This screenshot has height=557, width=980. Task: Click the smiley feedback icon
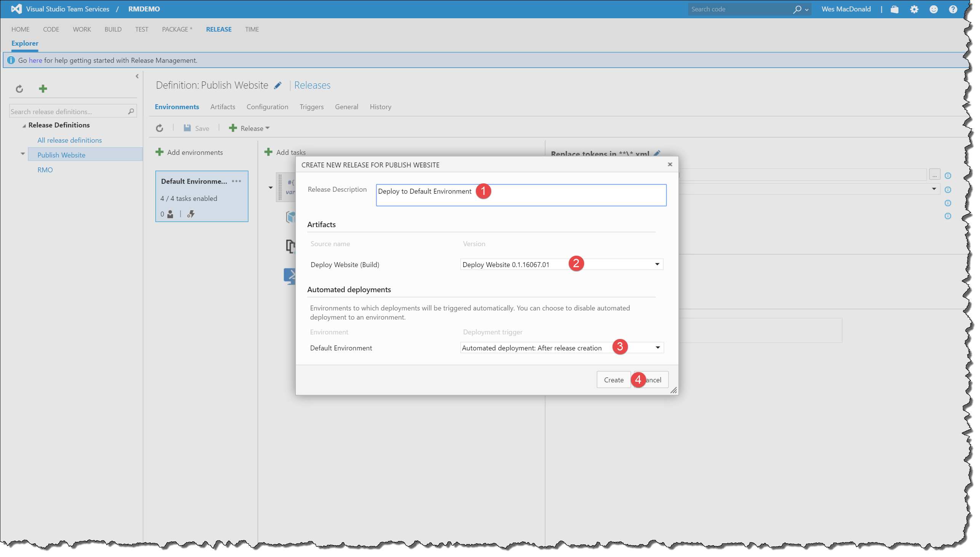tap(933, 9)
